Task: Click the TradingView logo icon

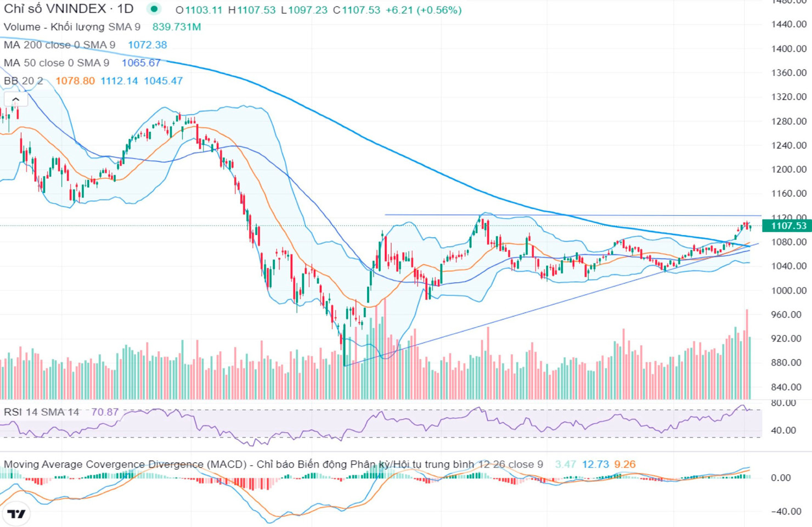Action: point(16,514)
